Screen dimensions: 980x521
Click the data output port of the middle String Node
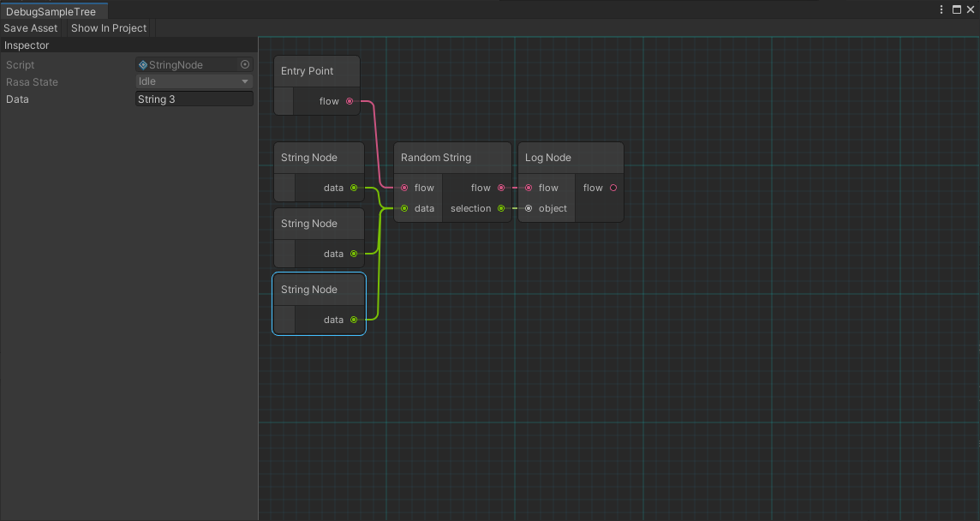click(353, 254)
